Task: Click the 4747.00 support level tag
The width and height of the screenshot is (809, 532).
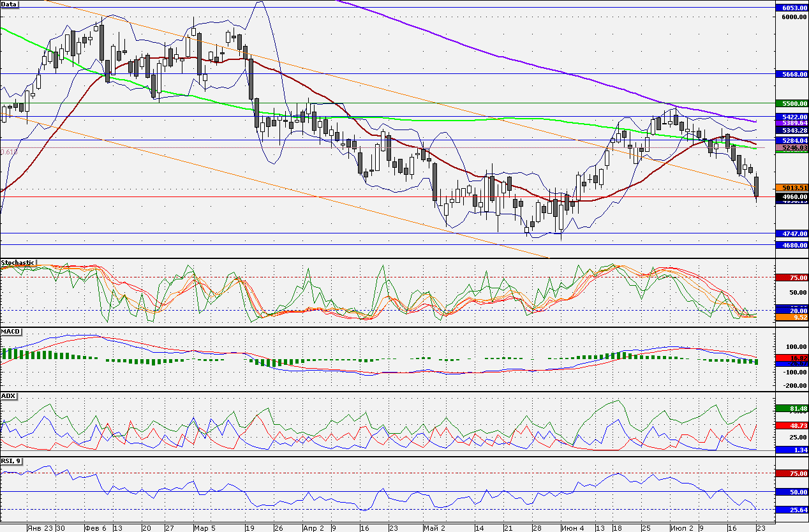Action: [x=792, y=233]
